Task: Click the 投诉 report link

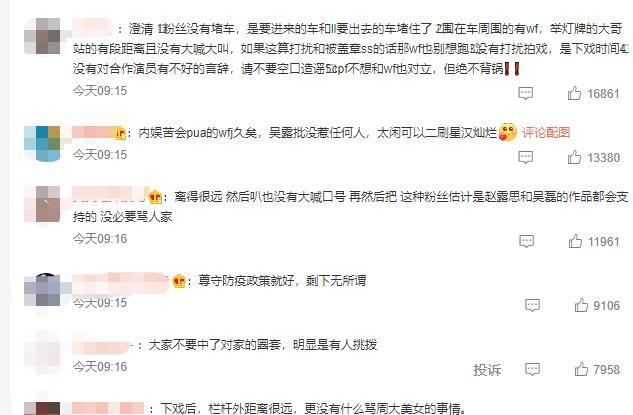Action: tap(487, 369)
